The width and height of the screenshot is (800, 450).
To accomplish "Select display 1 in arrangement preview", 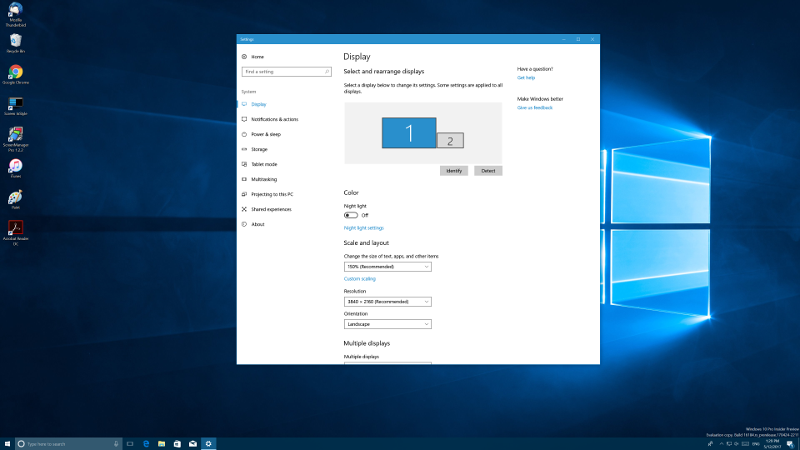I will (409, 133).
